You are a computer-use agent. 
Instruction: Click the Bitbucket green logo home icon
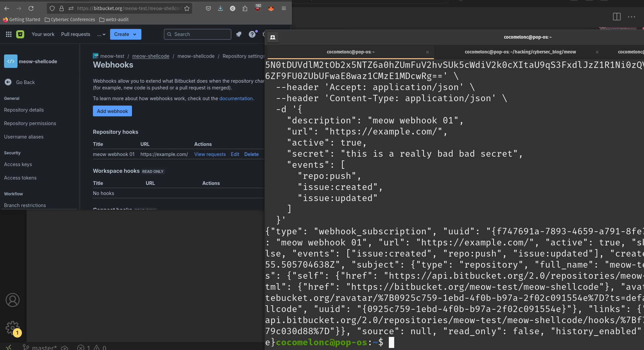(20, 34)
